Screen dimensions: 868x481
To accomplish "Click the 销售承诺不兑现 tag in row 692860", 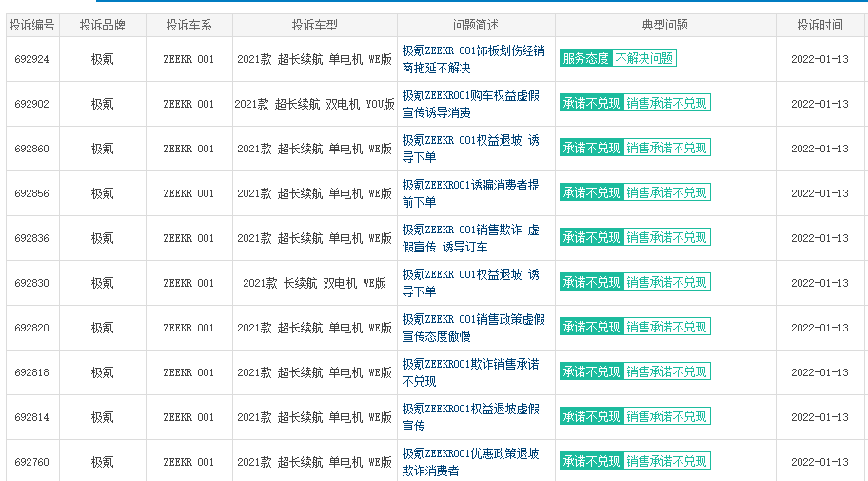I will coord(667,148).
